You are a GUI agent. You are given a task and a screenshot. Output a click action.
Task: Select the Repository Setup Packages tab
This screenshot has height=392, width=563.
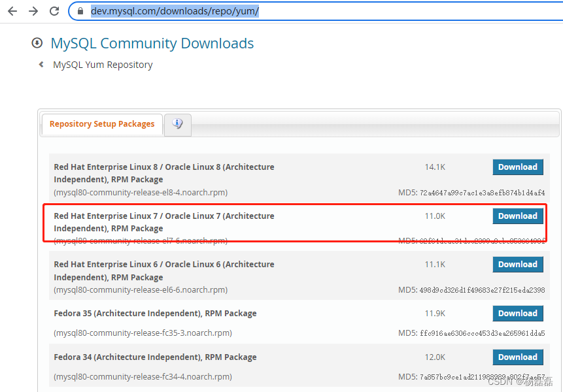coord(101,124)
